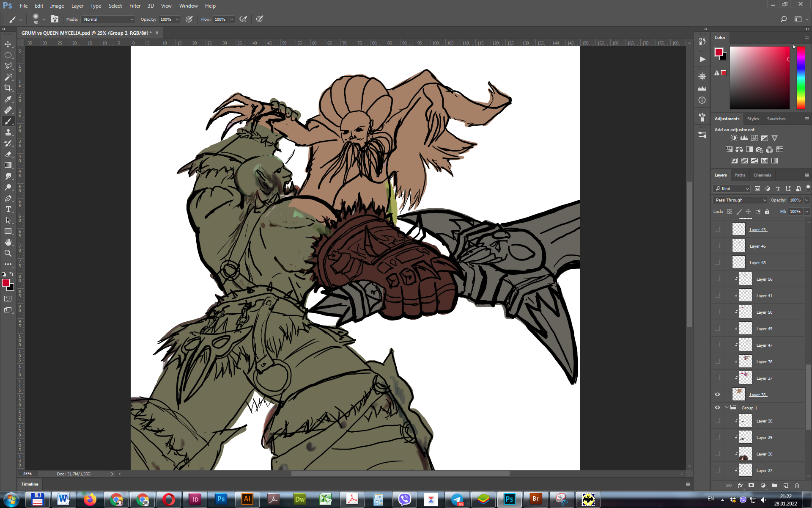Open the Image menu
812x508 pixels.
[x=57, y=6]
